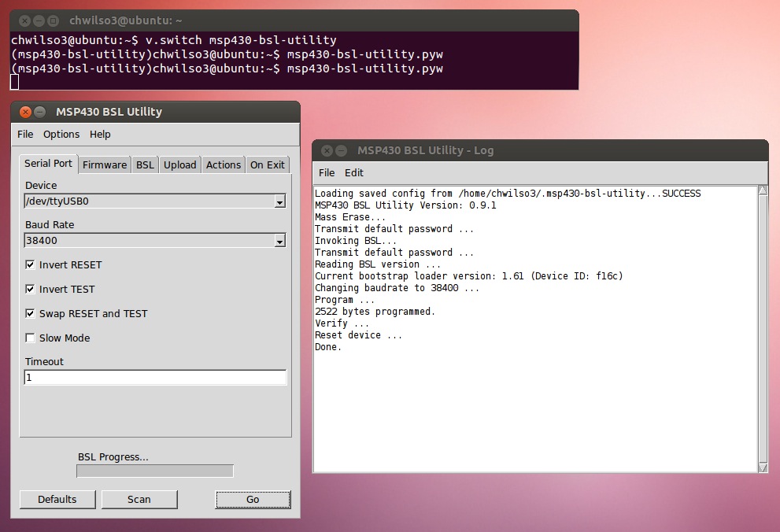Click the Log window title bar

[x=540, y=150]
